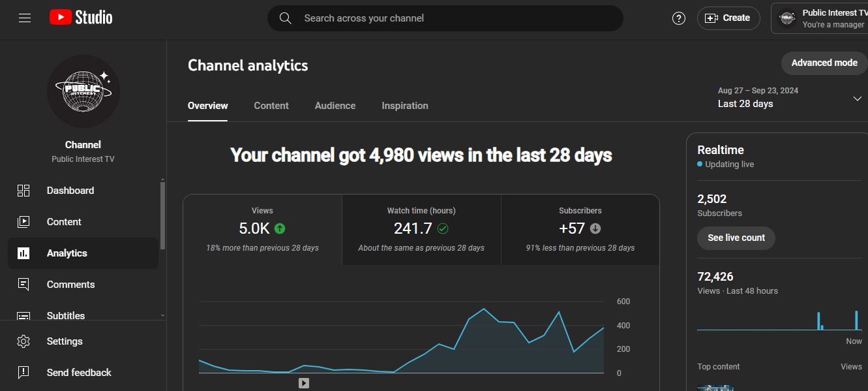Click the See live count button

(x=736, y=238)
